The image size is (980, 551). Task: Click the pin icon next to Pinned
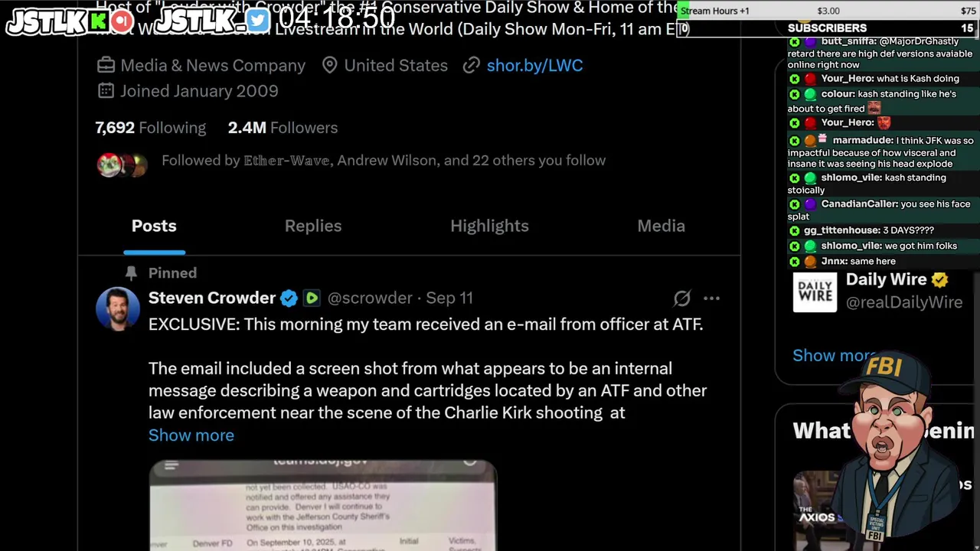[131, 273]
